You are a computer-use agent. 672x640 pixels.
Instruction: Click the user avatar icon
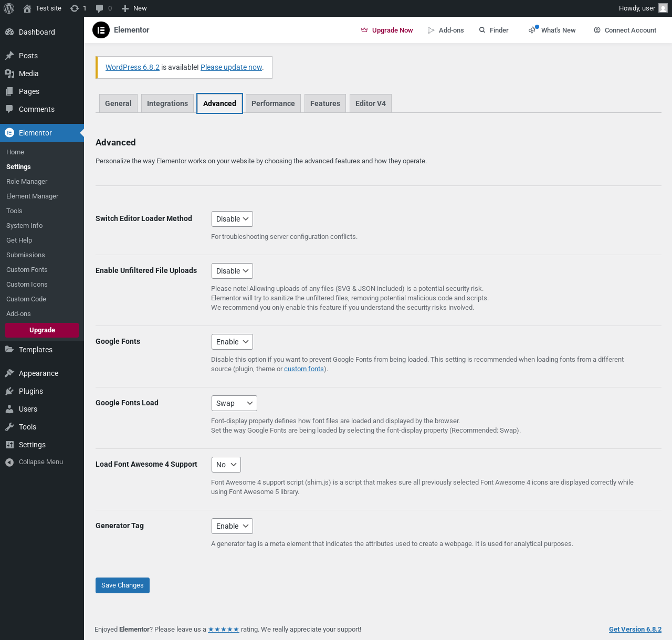click(x=663, y=8)
